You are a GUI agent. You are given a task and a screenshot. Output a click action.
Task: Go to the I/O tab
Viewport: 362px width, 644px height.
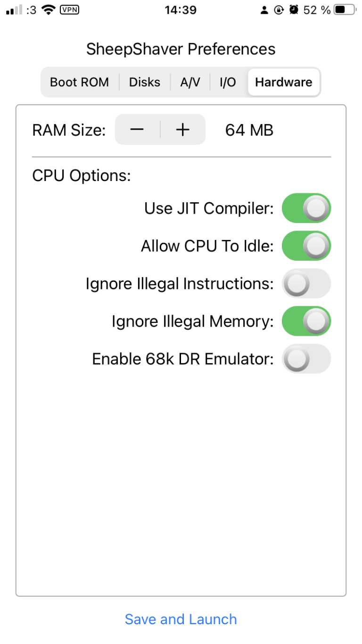coord(228,82)
